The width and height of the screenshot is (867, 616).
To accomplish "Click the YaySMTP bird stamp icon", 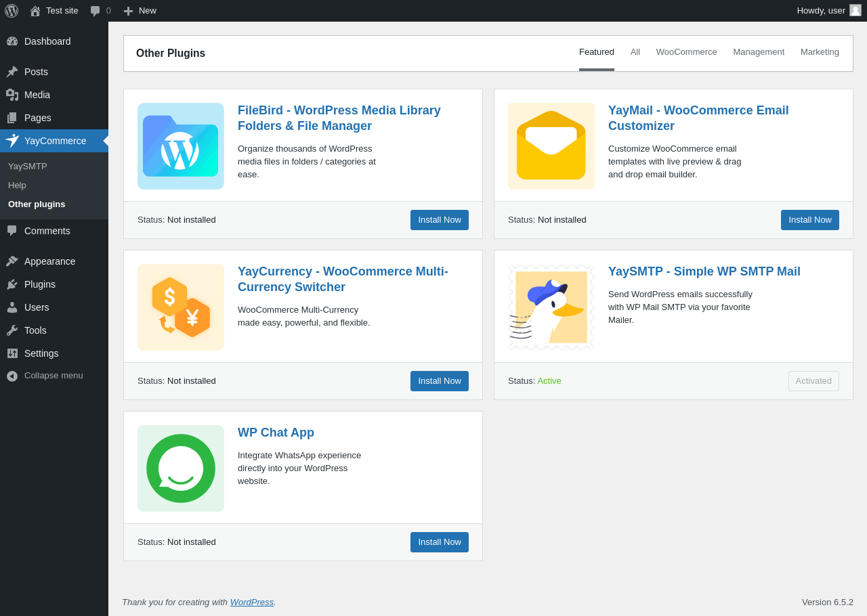I will (551, 307).
